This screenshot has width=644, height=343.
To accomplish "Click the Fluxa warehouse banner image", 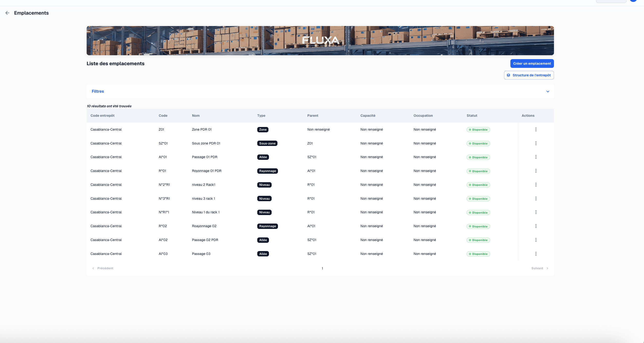I will coord(320,40).
